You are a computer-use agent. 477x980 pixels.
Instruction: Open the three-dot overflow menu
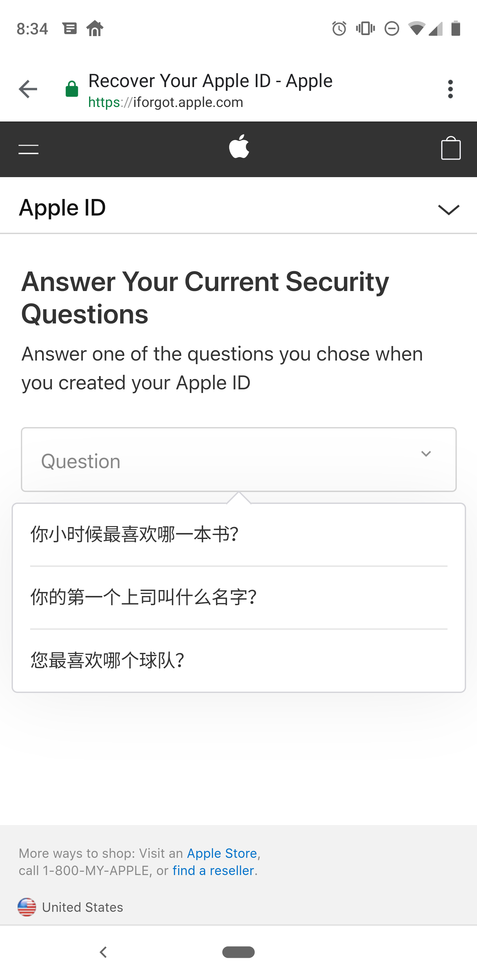[450, 89]
